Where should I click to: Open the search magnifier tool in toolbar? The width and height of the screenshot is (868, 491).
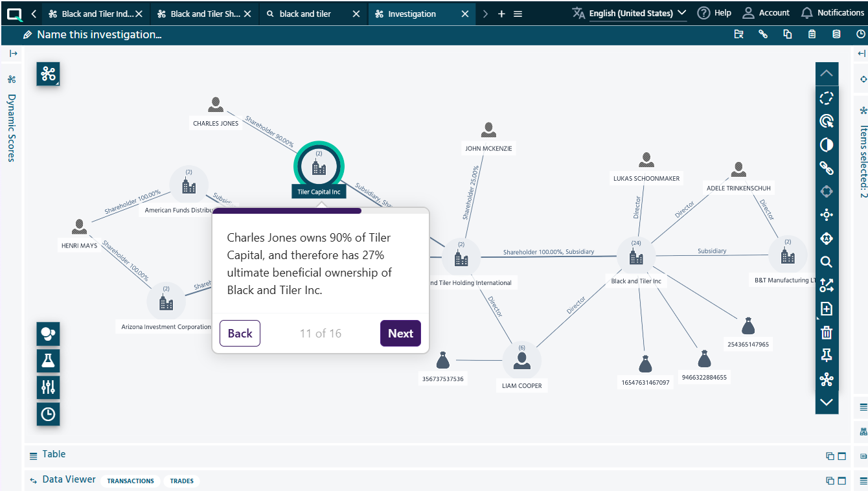[827, 262]
